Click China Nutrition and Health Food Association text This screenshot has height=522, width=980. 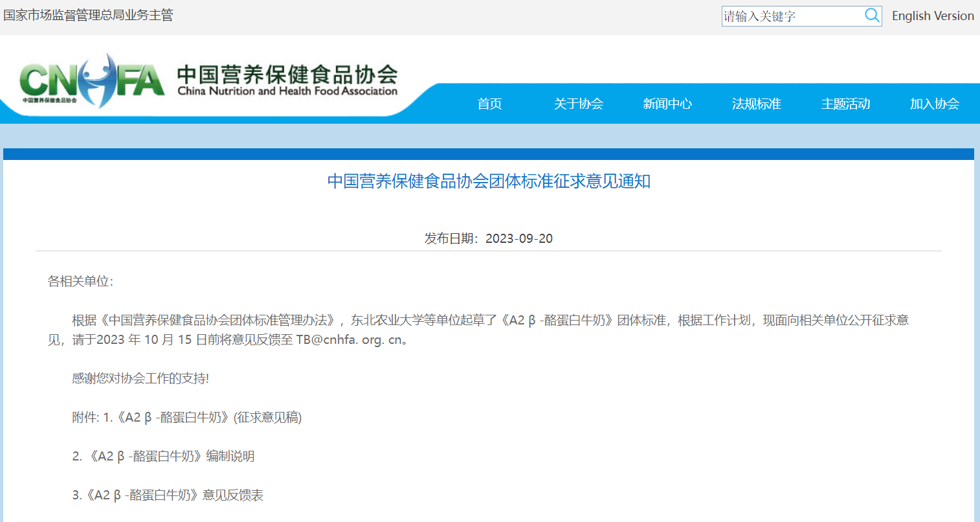[x=287, y=91]
